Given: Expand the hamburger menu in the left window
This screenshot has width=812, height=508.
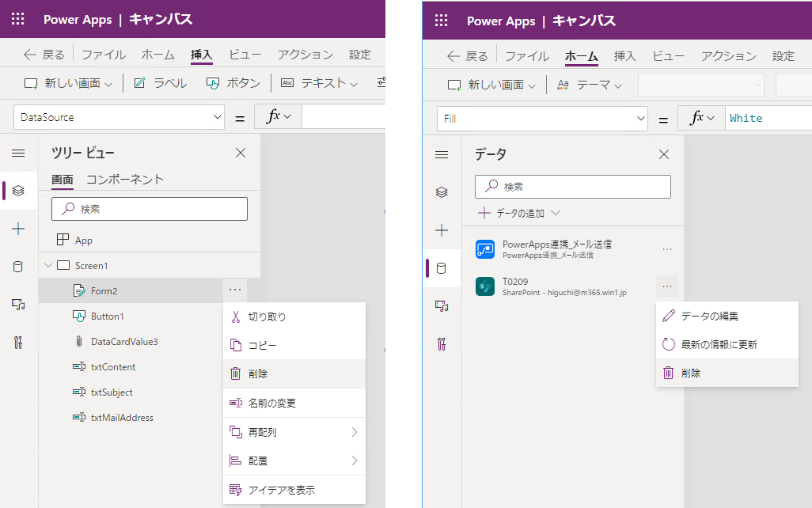Looking at the screenshot, I should (18, 153).
